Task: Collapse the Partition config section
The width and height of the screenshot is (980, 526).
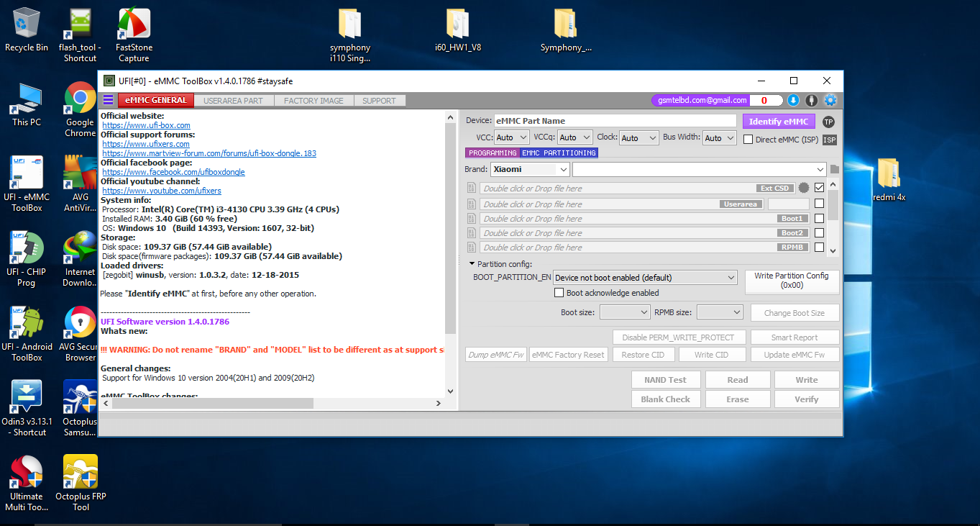Action: point(472,264)
